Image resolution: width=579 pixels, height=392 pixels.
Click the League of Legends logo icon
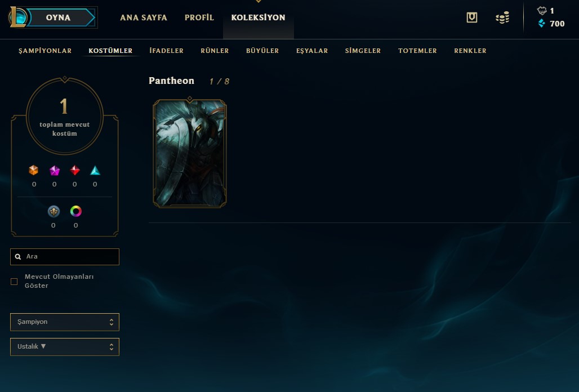pos(17,17)
